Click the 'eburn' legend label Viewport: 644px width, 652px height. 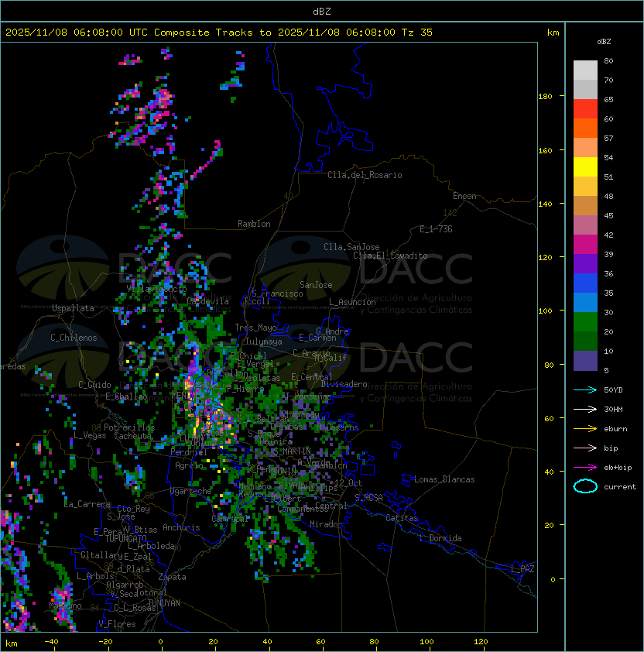point(615,429)
